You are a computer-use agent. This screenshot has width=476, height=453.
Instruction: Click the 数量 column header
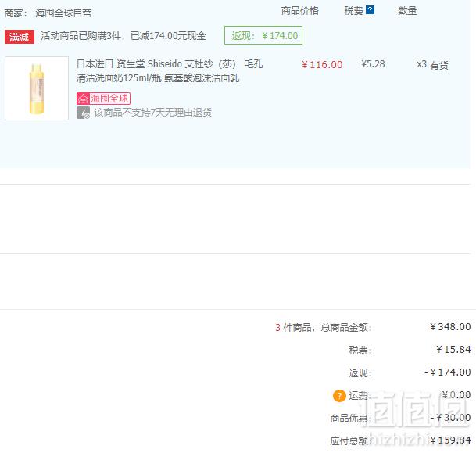[x=407, y=11]
